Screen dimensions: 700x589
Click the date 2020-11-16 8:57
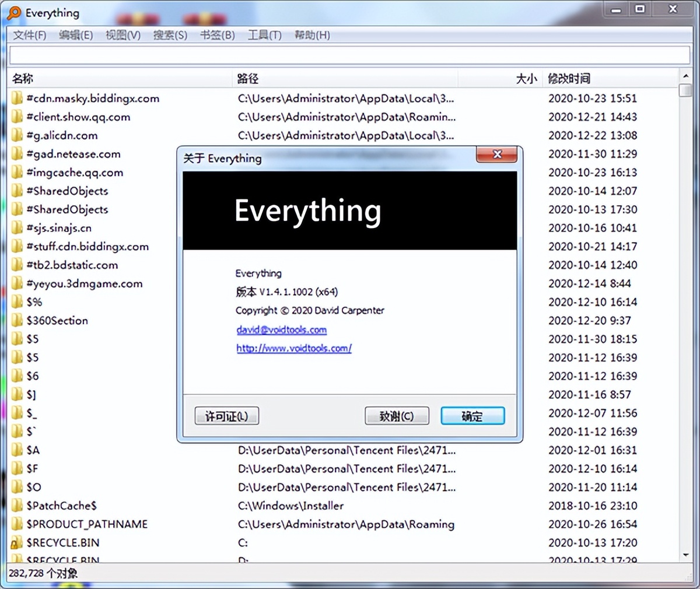[x=590, y=395]
